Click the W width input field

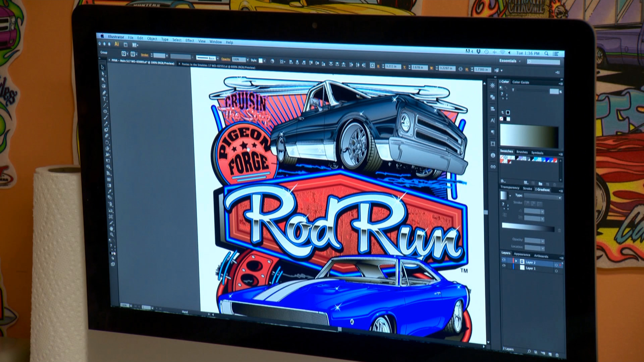point(446,68)
